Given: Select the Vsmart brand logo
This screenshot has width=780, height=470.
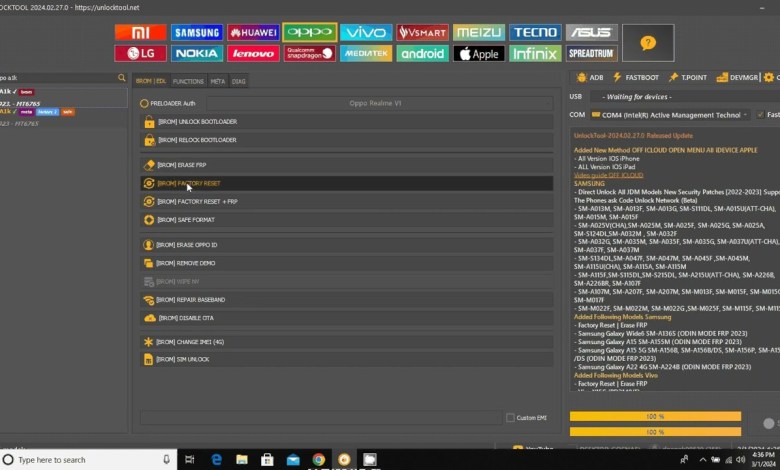Looking at the screenshot, I should coord(422,32).
